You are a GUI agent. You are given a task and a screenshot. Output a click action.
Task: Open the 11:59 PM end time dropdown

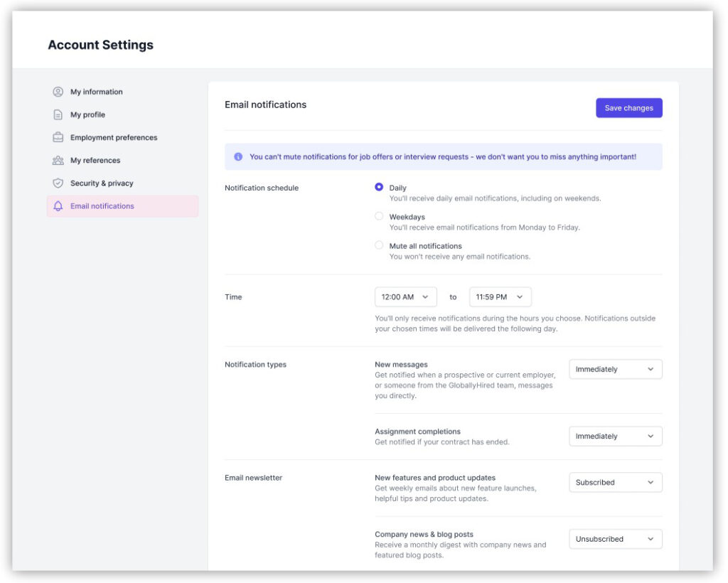coord(500,297)
